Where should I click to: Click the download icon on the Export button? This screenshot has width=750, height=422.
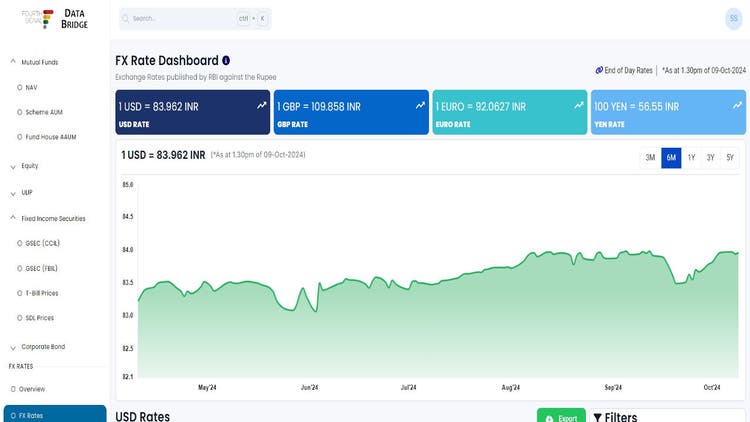(549, 419)
